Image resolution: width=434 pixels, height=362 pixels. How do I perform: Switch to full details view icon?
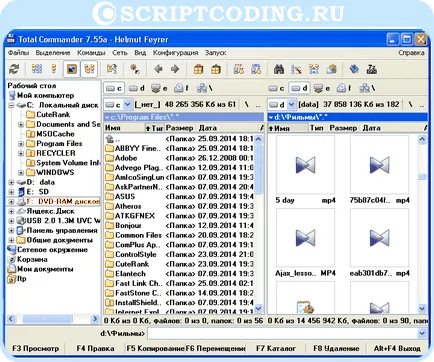click(x=54, y=69)
